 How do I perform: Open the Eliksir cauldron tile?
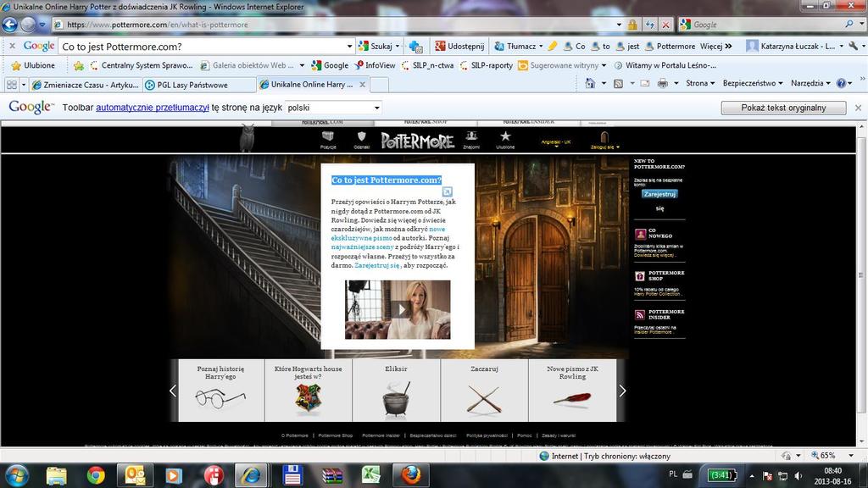coord(397,391)
